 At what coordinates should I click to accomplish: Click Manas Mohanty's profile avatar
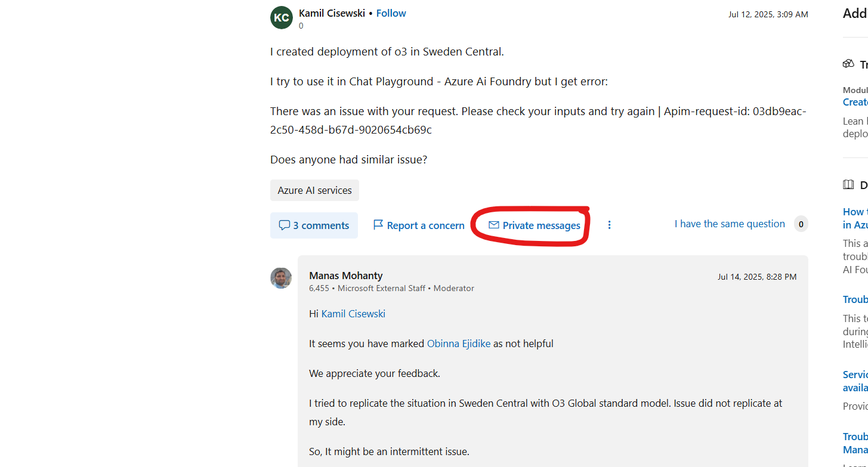tap(281, 278)
